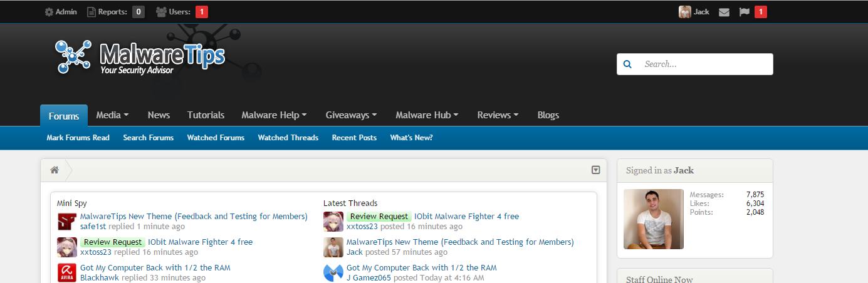Click username Blackhawk
868x283 pixels.
[100, 278]
